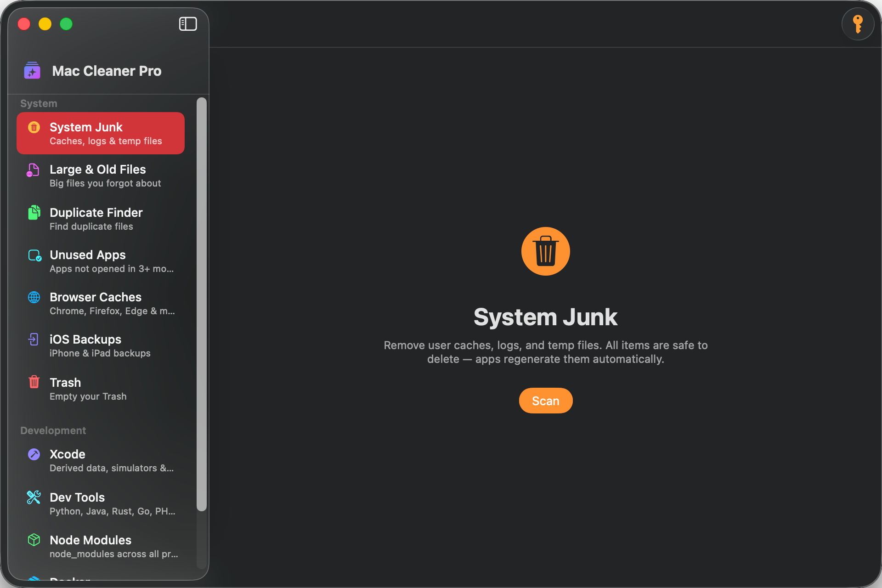Zoom the window with the green button
Viewport: 882px width, 588px height.
(66, 24)
